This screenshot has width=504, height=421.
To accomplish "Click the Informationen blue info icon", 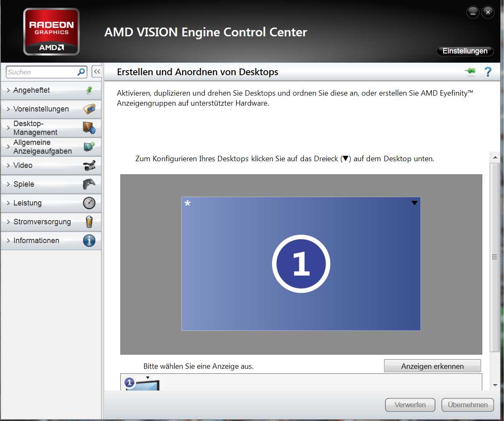I will (89, 241).
